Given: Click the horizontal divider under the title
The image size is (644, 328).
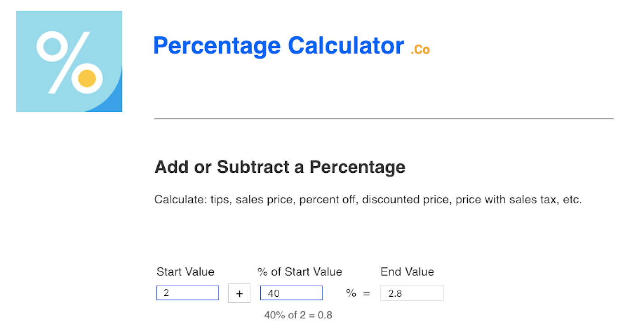Looking at the screenshot, I should (384, 119).
